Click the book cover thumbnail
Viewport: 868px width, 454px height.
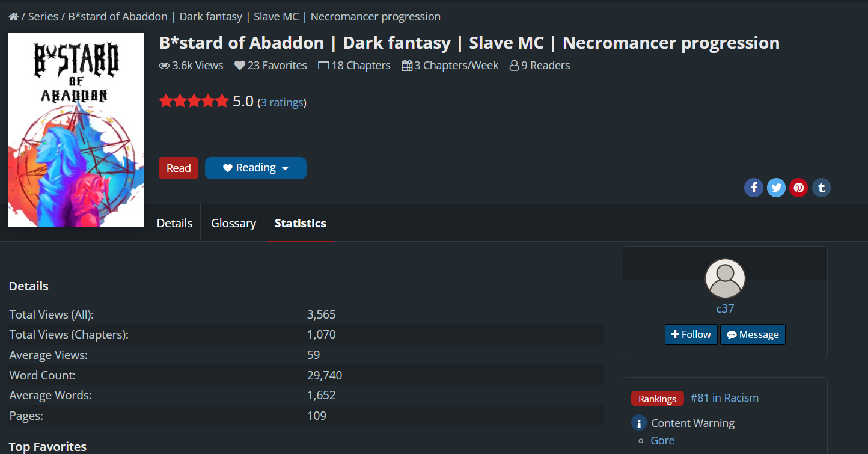click(x=76, y=130)
